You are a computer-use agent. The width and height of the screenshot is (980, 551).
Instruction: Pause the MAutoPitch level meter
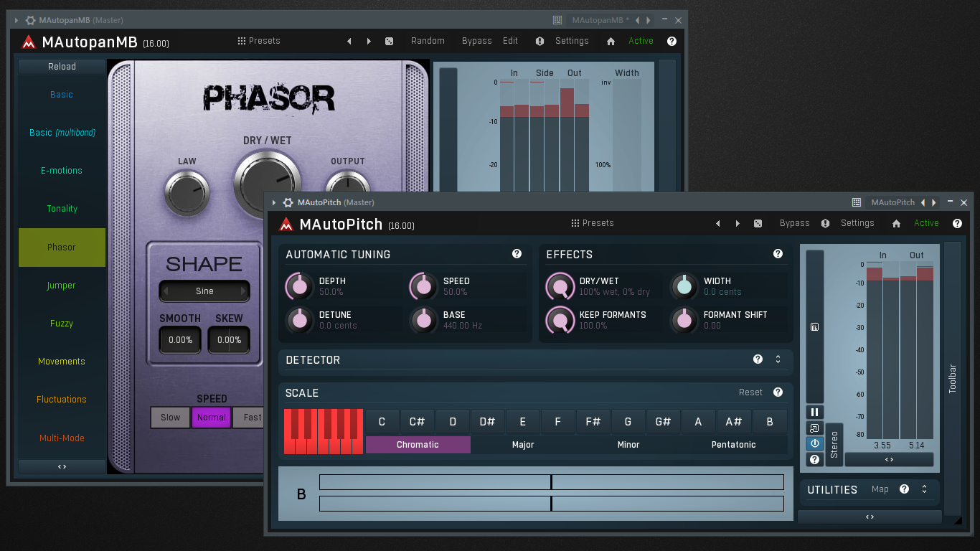814,412
